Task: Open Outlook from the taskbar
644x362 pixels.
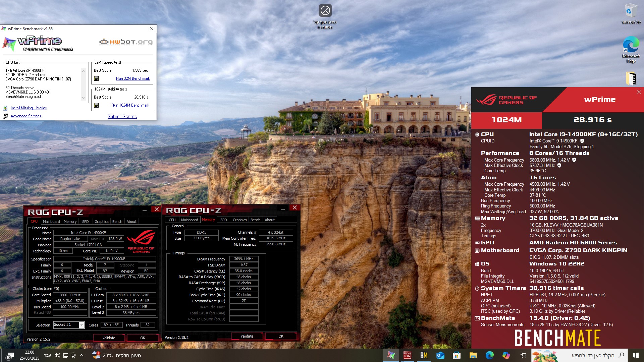Action: click(x=440, y=355)
